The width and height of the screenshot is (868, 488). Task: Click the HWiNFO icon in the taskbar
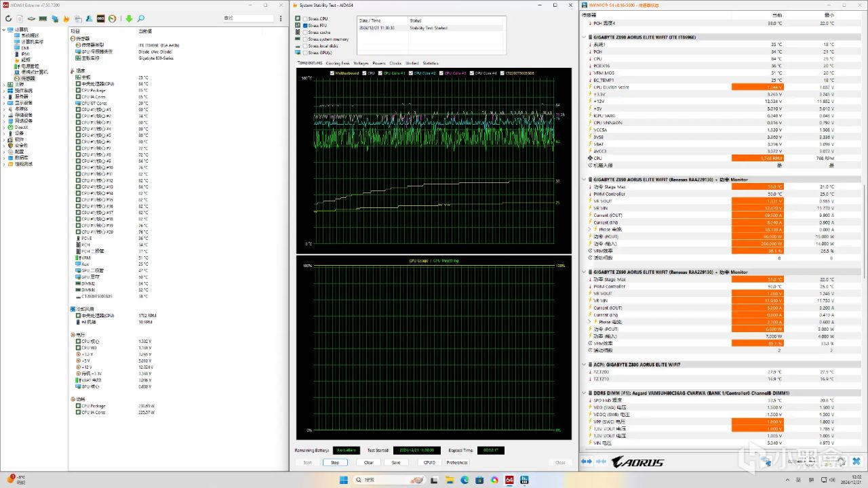click(x=524, y=480)
